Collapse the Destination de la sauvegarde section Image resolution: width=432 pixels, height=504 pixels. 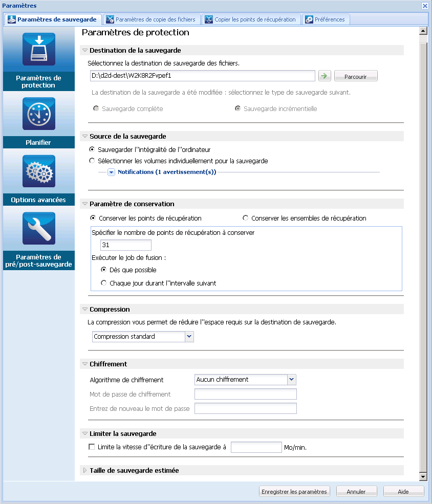click(85, 51)
